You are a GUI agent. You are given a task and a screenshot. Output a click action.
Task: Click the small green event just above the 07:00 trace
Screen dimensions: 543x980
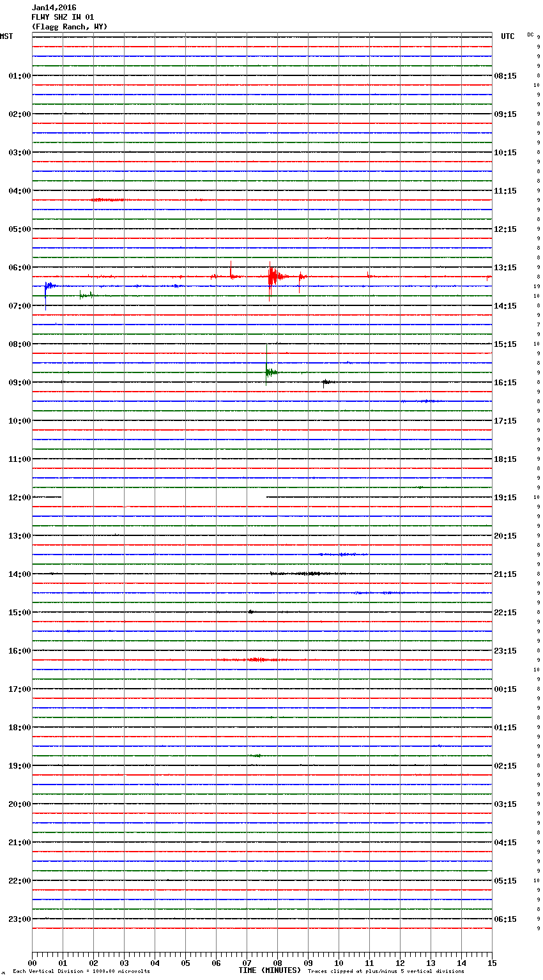tap(86, 295)
